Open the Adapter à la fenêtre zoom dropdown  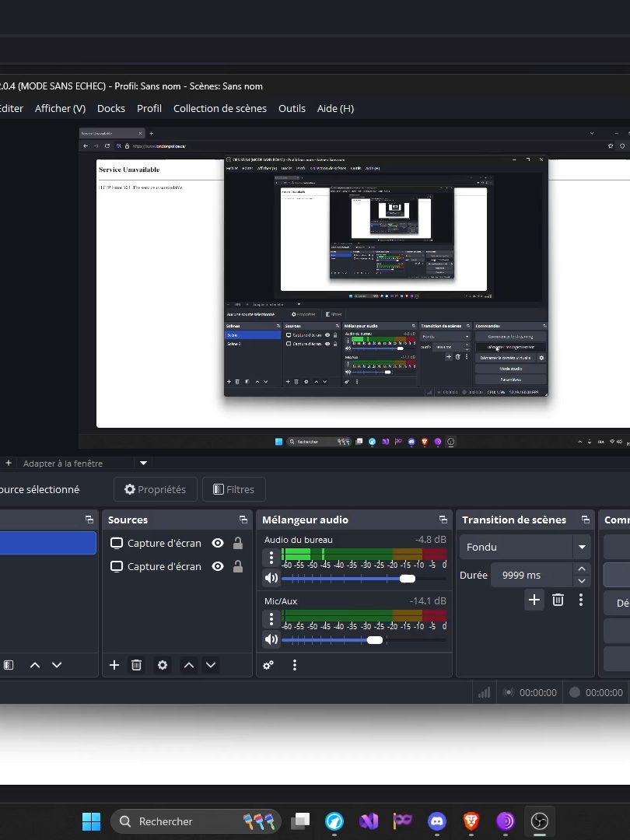(144, 463)
